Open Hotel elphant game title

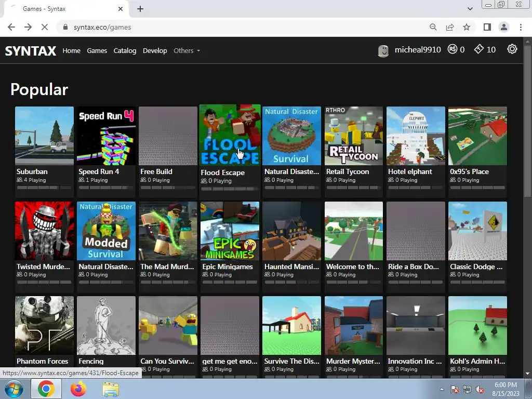click(x=410, y=171)
